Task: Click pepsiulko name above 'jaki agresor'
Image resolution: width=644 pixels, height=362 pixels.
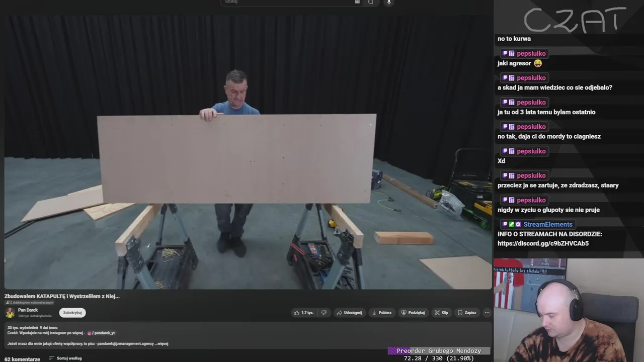Action: click(x=531, y=53)
